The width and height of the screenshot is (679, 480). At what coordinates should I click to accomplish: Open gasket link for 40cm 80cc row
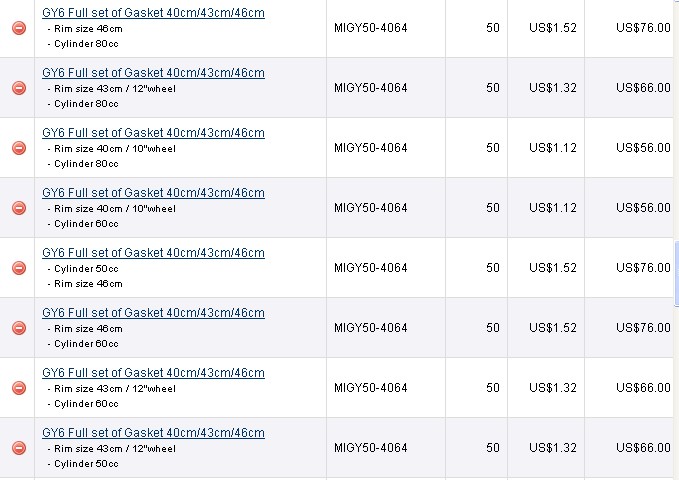(x=153, y=133)
